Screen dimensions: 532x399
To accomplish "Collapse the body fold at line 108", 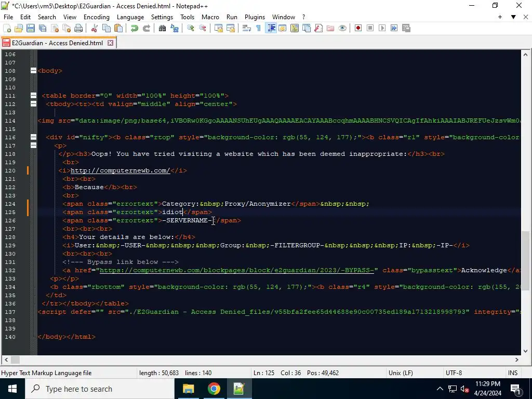I will click(33, 71).
